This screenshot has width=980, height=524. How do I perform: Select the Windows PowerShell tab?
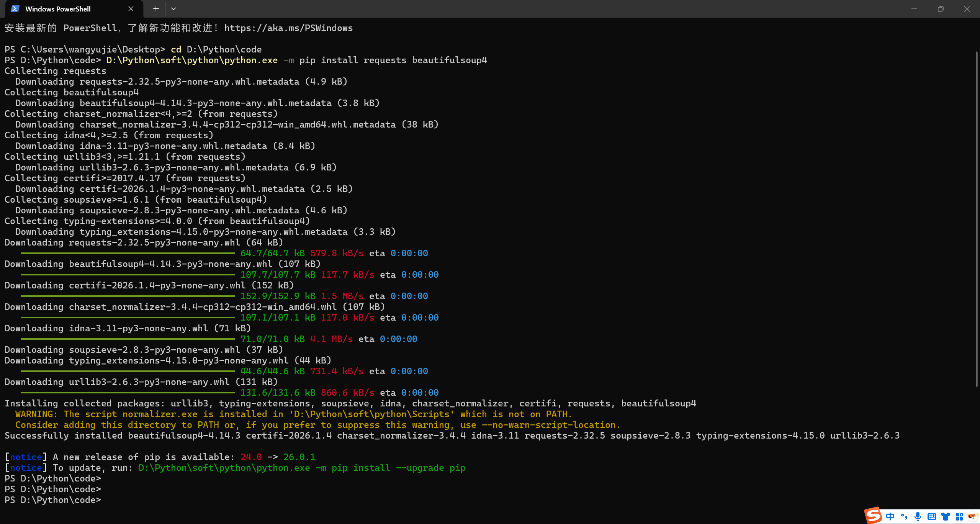[58, 9]
